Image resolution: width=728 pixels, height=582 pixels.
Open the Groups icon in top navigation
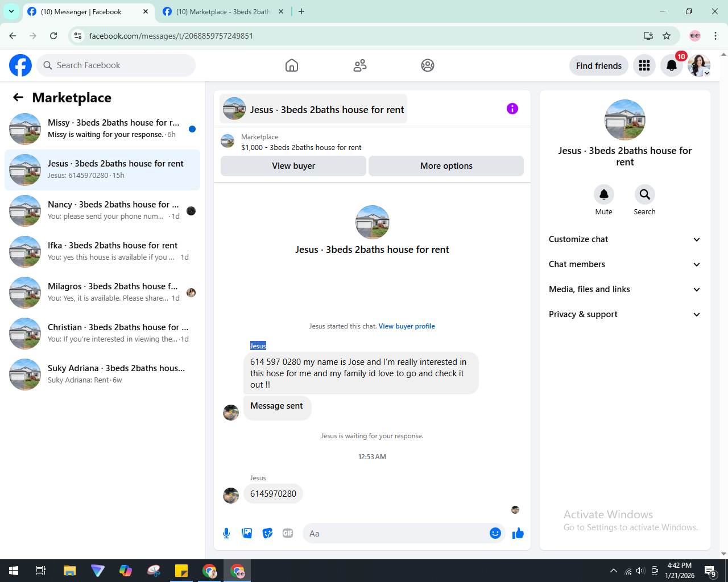pyautogui.click(x=428, y=65)
